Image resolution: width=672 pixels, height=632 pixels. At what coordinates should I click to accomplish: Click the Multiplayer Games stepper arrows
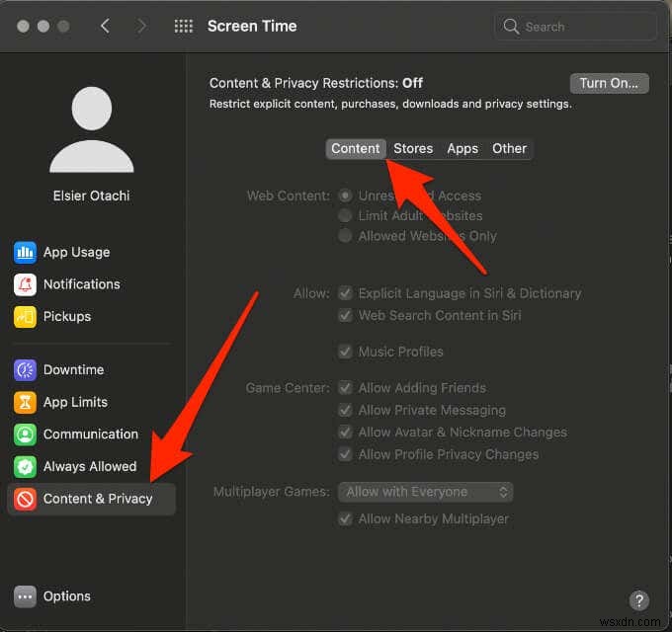click(x=504, y=492)
